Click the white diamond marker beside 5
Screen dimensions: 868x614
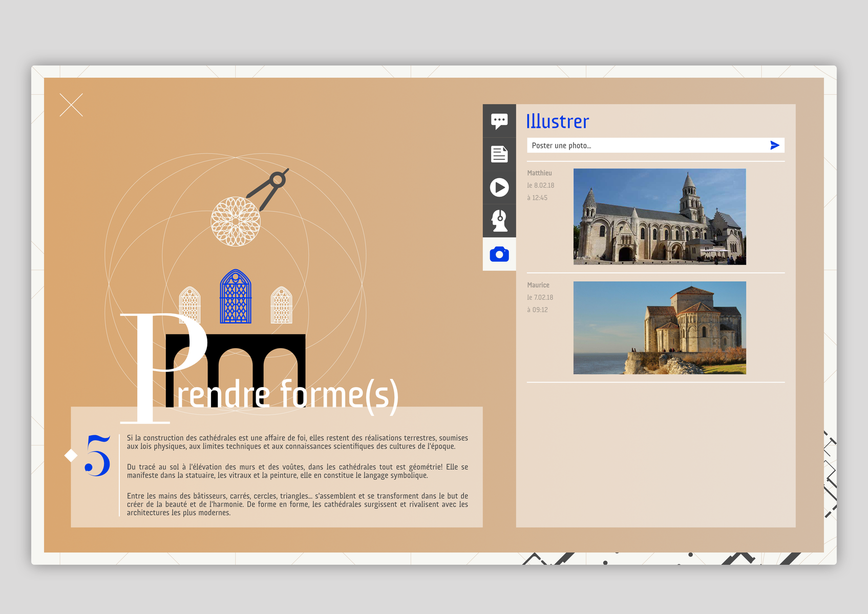tap(71, 455)
